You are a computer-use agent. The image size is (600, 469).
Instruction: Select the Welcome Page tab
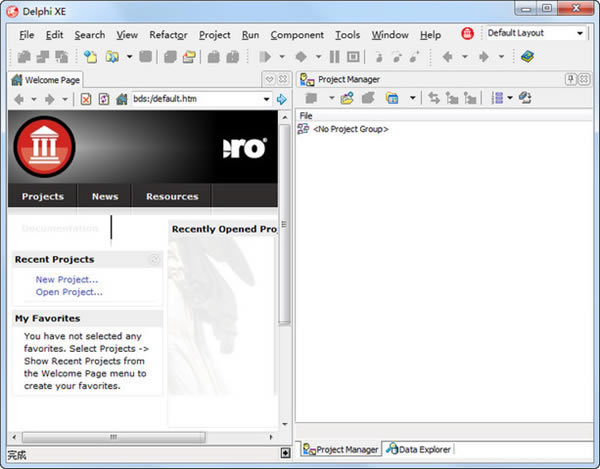46,80
